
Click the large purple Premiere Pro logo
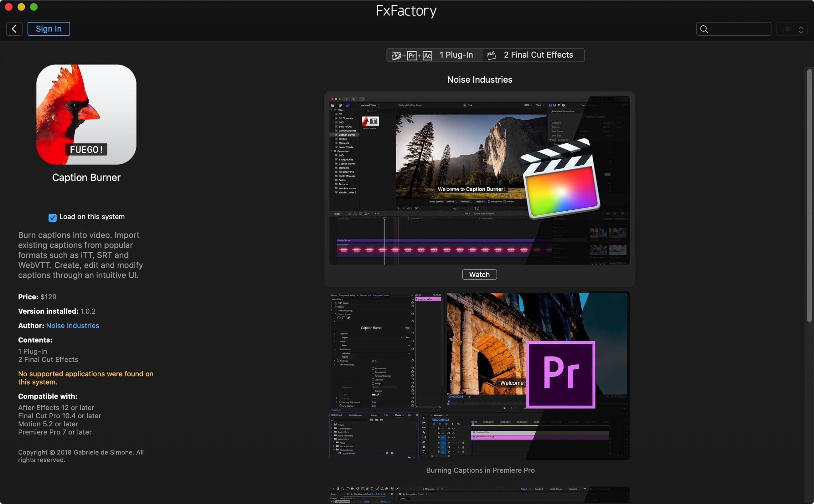[x=561, y=374]
